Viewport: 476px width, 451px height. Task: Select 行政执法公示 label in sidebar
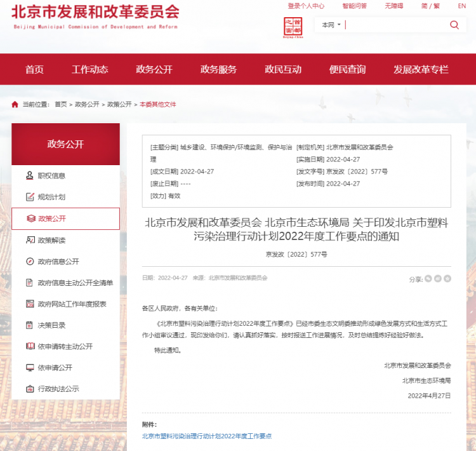[58, 389]
